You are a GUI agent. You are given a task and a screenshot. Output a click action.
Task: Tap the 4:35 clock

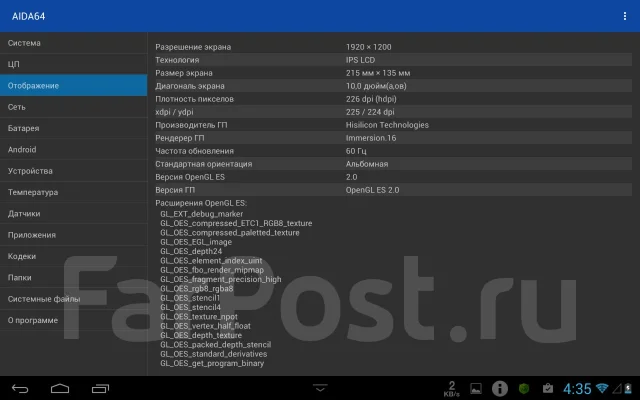pyautogui.click(x=577, y=389)
